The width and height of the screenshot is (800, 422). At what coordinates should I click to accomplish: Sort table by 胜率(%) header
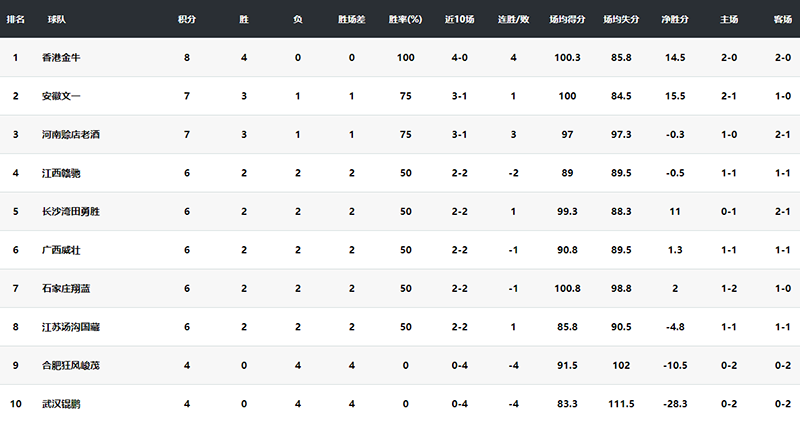point(405,19)
